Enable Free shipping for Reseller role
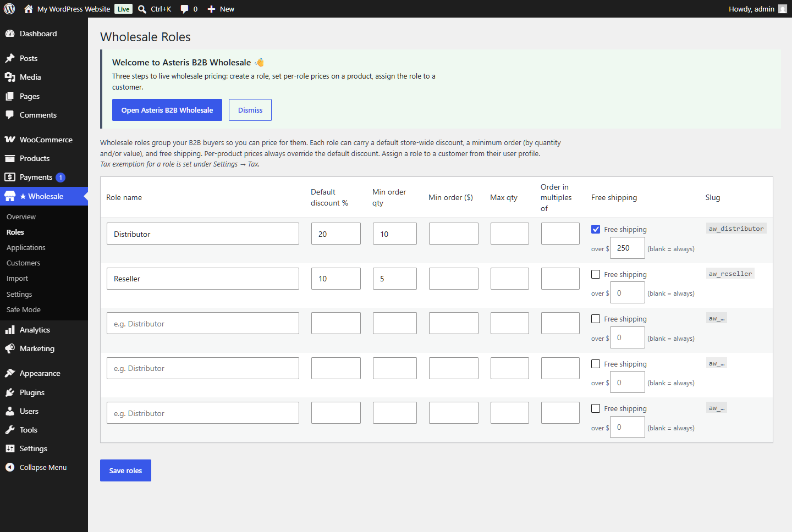The image size is (792, 532). [596, 274]
